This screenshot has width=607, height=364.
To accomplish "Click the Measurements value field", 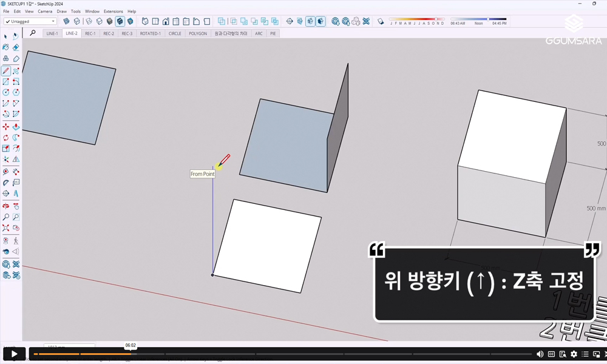I will pos(69,346).
